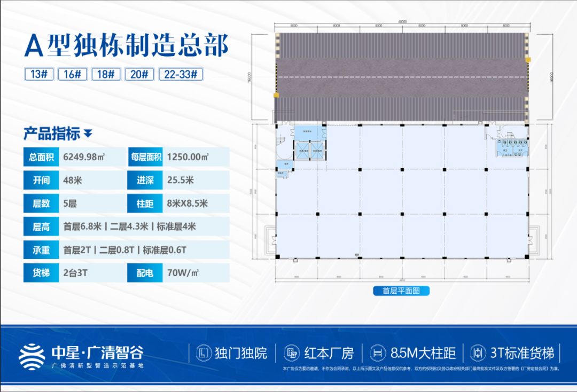This screenshot has width=577, height=392.
Task: Click the disclaimer line starting 本广告仅为要约邀请
Action: click(421, 369)
